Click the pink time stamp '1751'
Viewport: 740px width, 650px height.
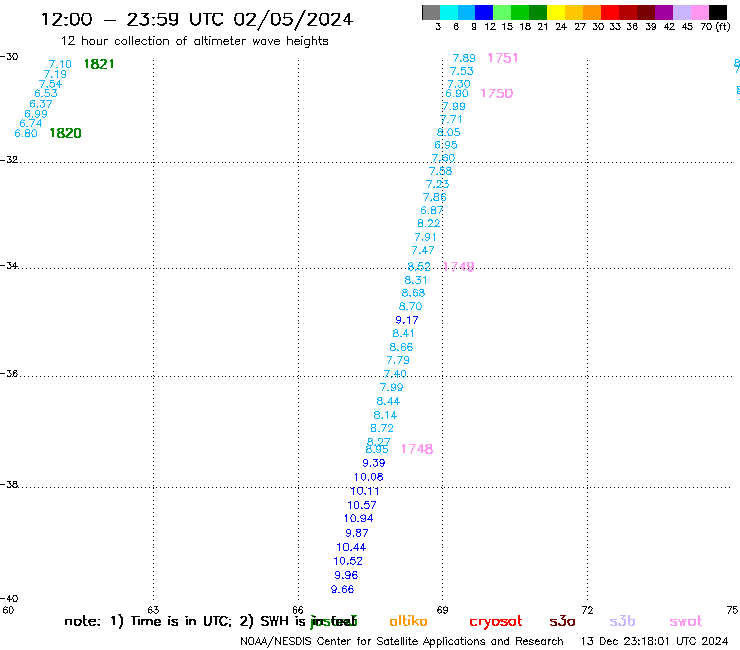coord(503,58)
